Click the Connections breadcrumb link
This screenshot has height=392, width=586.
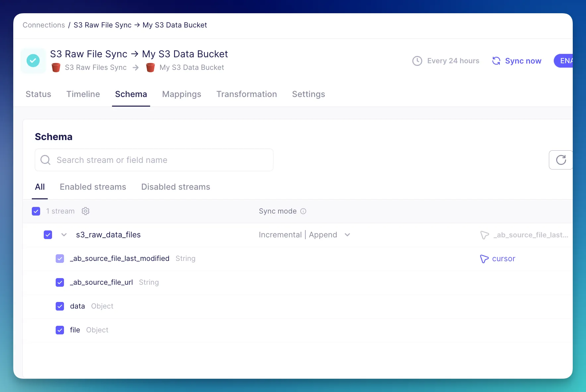[x=44, y=25]
